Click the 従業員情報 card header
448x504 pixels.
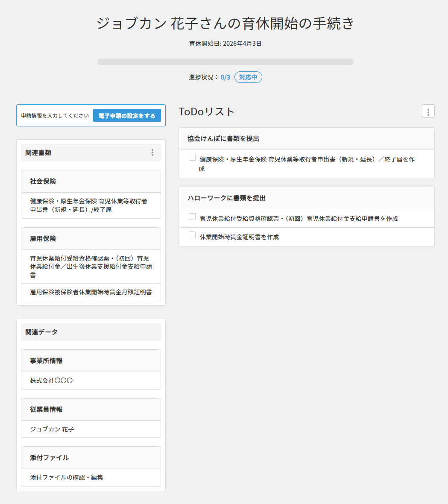coord(91,410)
